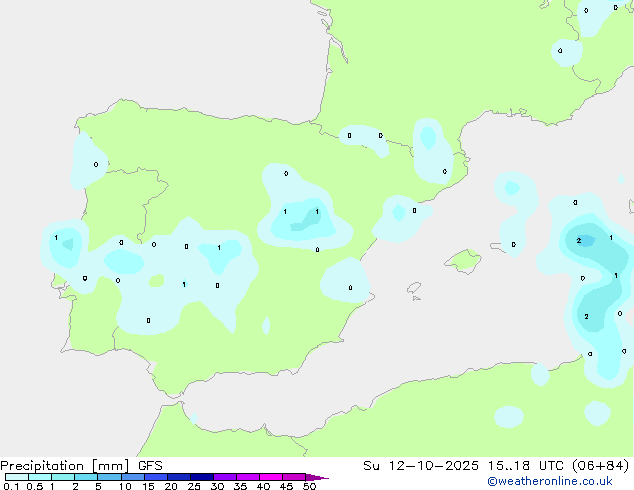The height and width of the screenshot is (490, 634).
Task: Click the Ibiza island outline
Action: tap(414, 288)
